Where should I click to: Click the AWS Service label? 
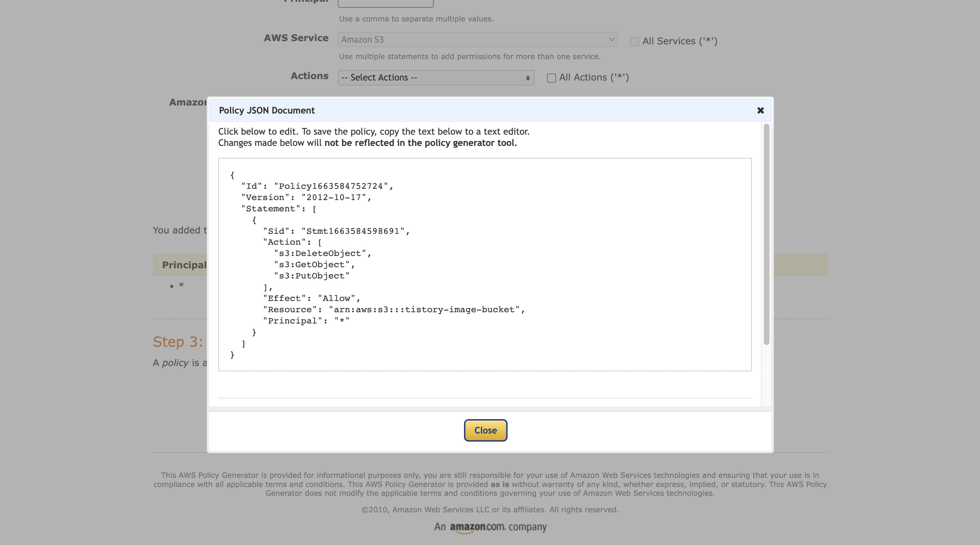pos(296,38)
